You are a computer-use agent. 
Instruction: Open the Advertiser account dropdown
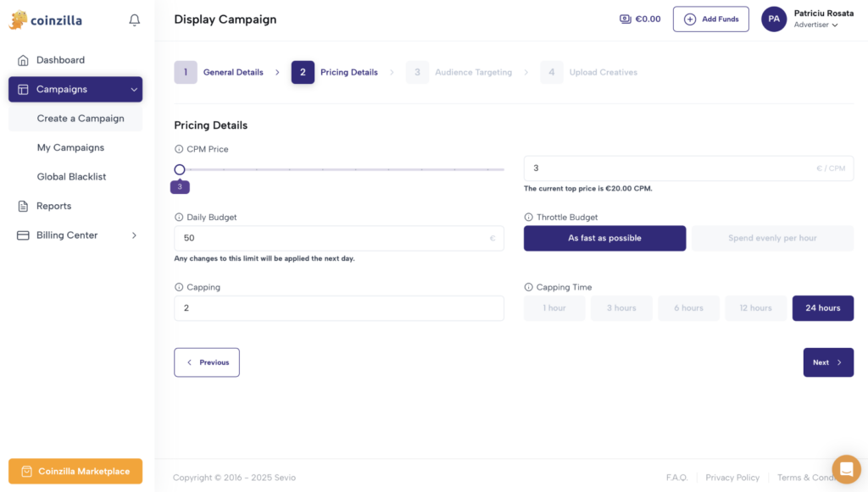tap(816, 25)
